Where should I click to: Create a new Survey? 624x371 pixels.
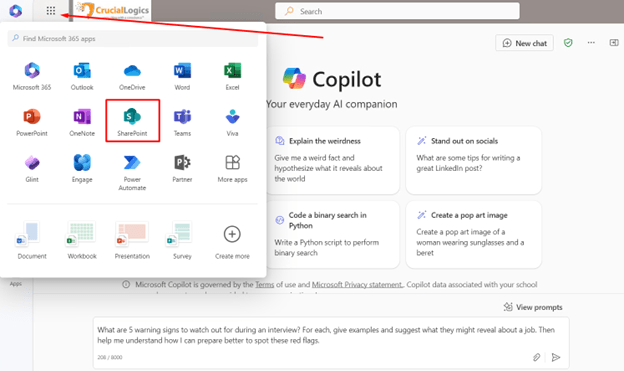tap(182, 240)
